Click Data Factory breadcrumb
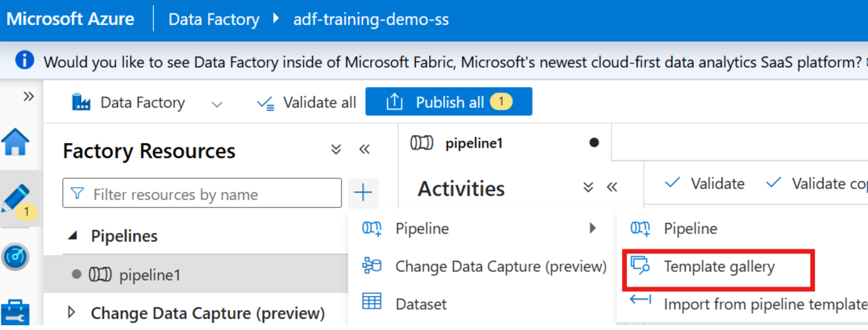The height and width of the screenshot is (330, 868). click(x=214, y=19)
